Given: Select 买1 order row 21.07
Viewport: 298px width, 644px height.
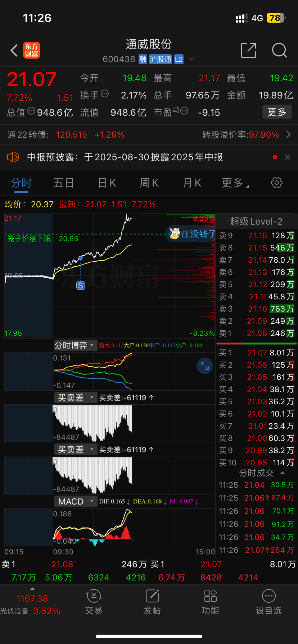Looking at the screenshot, I should point(257,353).
